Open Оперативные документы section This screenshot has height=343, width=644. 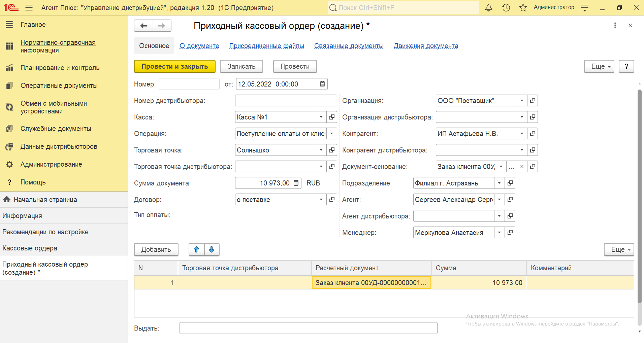(59, 85)
